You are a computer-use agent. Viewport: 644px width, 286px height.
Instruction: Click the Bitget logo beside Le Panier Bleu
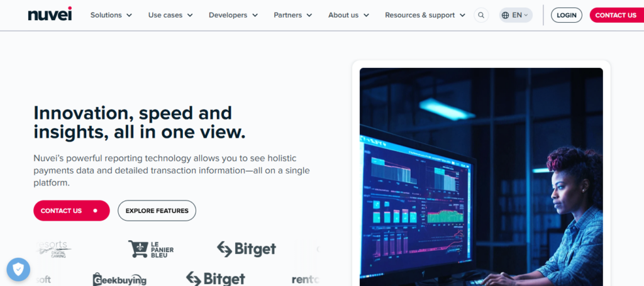tap(247, 249)
